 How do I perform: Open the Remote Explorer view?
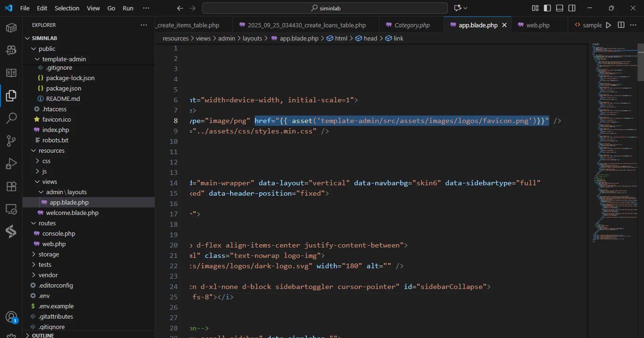11,209
